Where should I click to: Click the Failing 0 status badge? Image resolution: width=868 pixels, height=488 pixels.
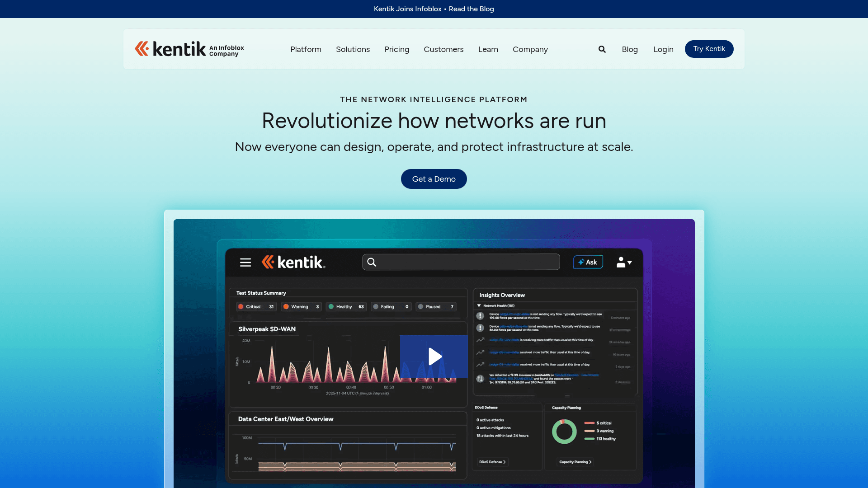pyautogui.click(x=391, y=307)
